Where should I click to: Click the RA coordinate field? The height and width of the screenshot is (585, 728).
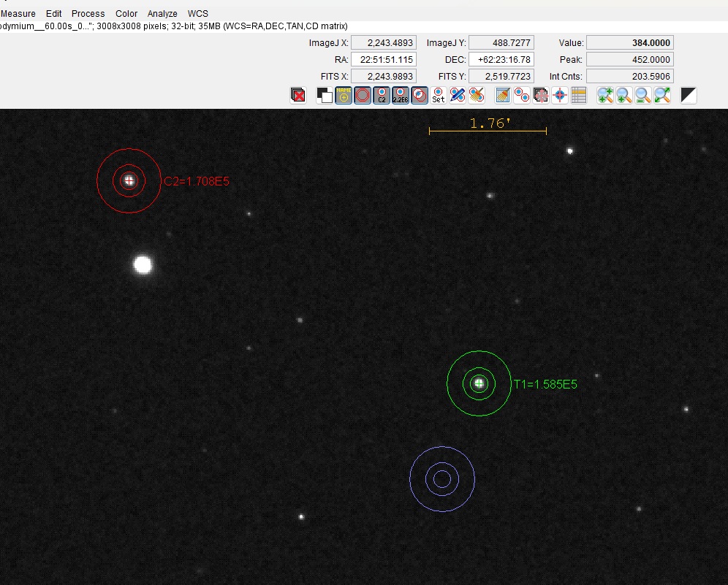pos(384,60)
